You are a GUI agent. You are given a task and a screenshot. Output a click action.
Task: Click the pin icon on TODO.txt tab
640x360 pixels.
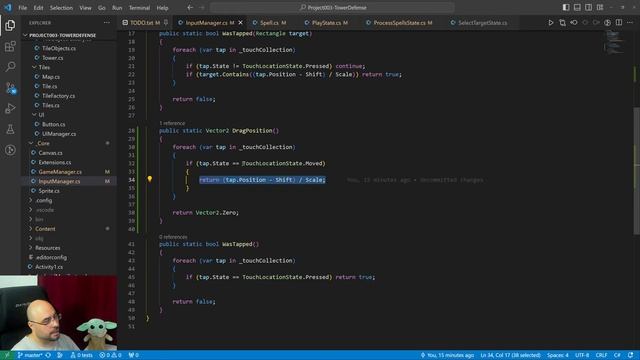[x=166, y=23]
